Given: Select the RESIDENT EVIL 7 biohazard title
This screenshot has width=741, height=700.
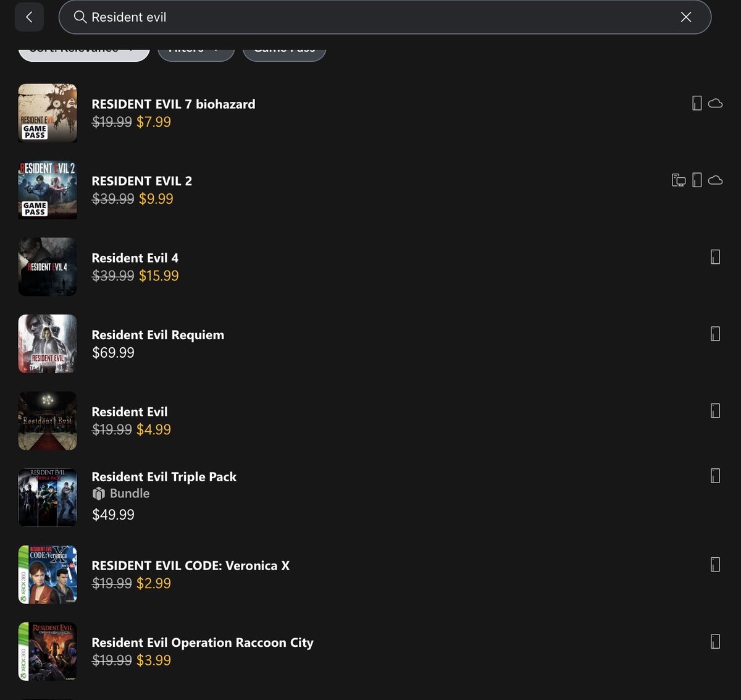Looking at the screenshot, I should click(x=174, y=104).
